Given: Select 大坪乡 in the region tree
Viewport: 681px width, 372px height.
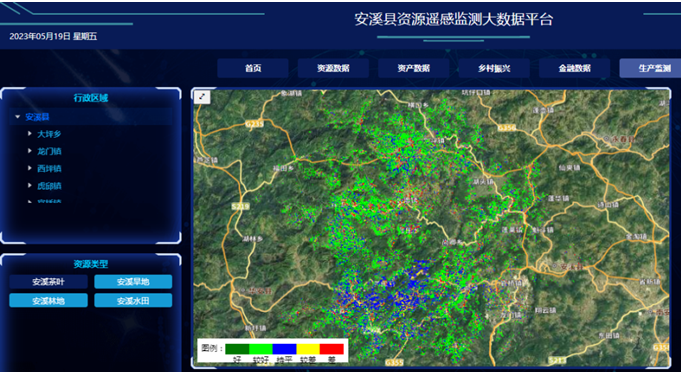Looking at the screenshot, I should 49,134.
